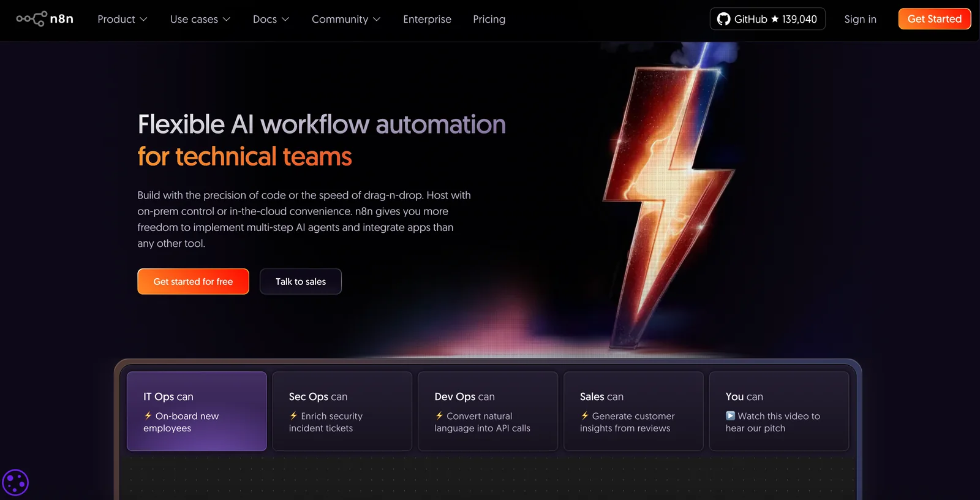Click the lightning icon in Dev Ops card

pyautogui.click(x=439, y=415)
